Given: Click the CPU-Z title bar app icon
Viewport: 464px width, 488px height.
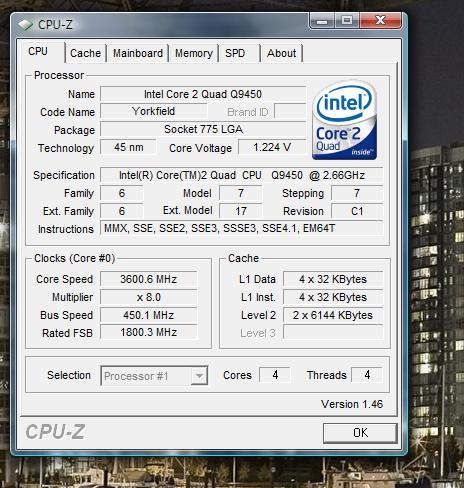Looking at the screenshot, I should point(25,25).
